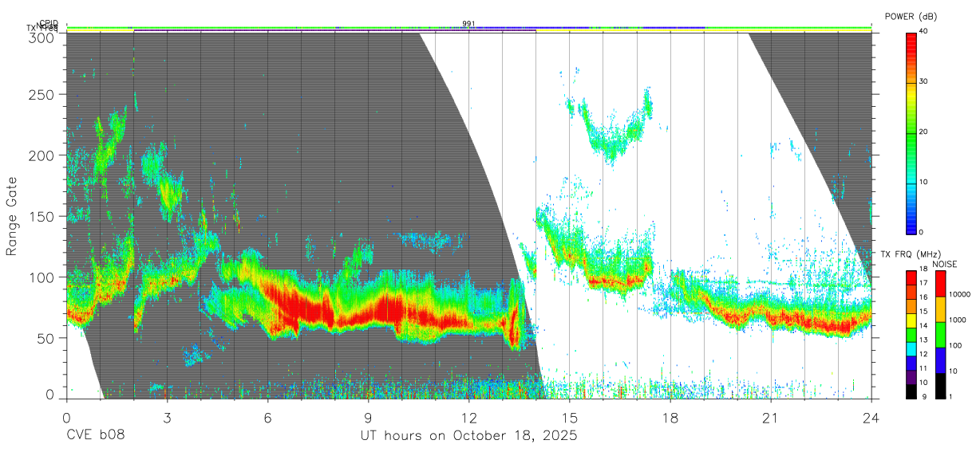Screen dimensions: 980x452
Task: Click the 40 tick on POWER scale
Action: [x=923, y=32]
